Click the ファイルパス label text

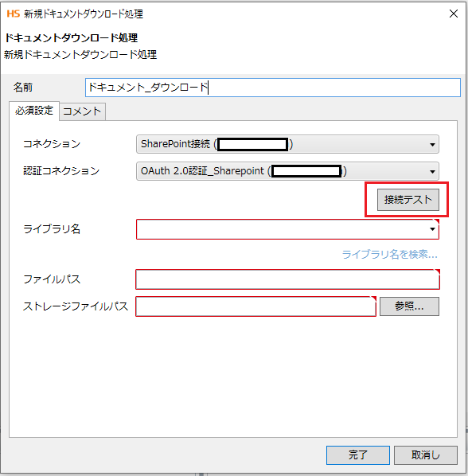52,279
